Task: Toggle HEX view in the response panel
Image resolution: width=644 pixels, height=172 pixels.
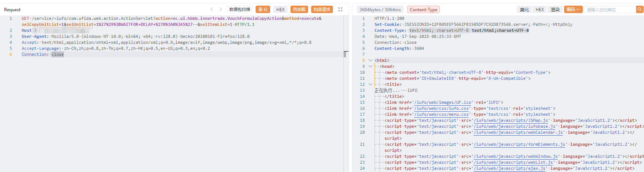Action: [x=540, y=9]
